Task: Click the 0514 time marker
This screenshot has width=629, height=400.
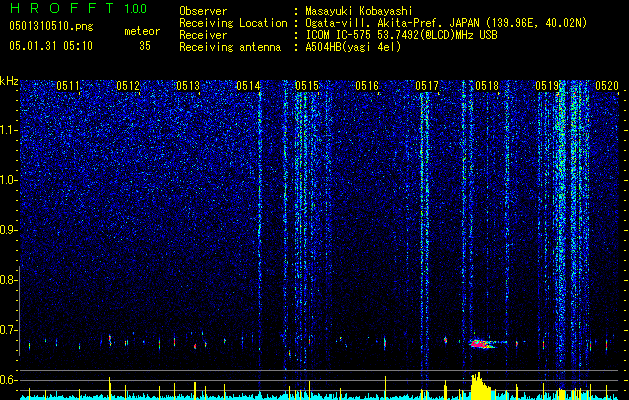Action: pos(248,85)
